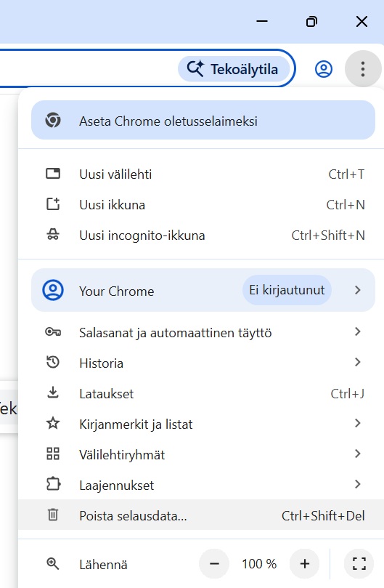Close the Chrome window
Screen dimensions: 384x588
(361, 21)
